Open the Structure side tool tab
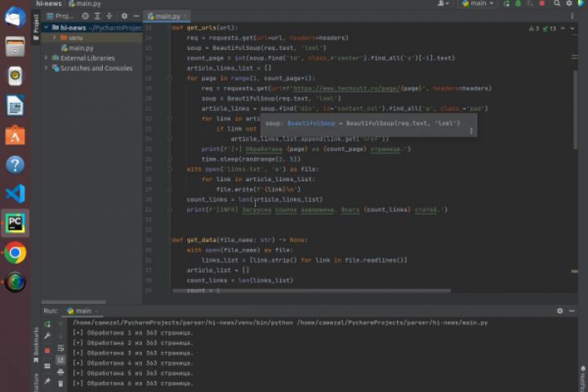 (x=36, y=383)
